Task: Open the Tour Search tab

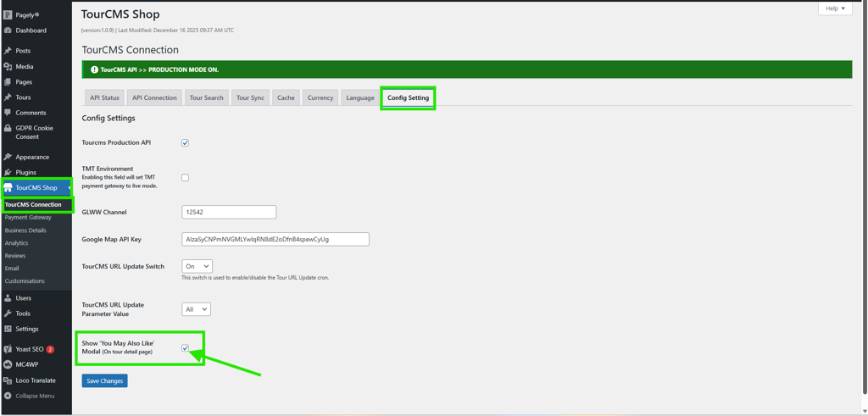Action: [x=207, y=97]
